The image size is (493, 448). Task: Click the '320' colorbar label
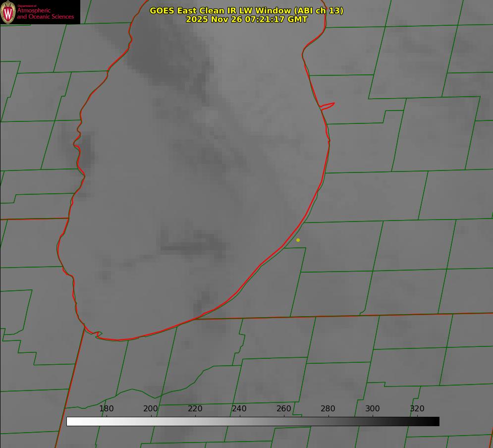click(417, 408)
